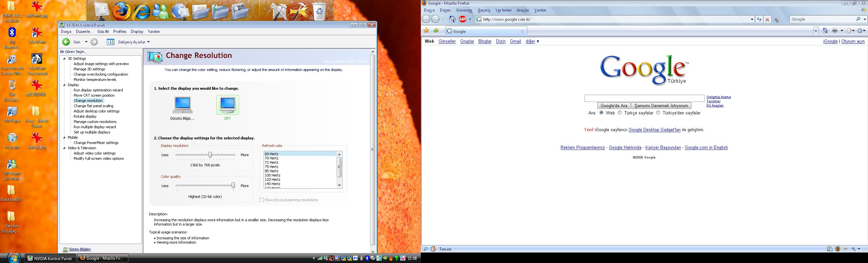Open the Geri history dropdown arrow
The image size is (868, 263).
tap(86, 42)
